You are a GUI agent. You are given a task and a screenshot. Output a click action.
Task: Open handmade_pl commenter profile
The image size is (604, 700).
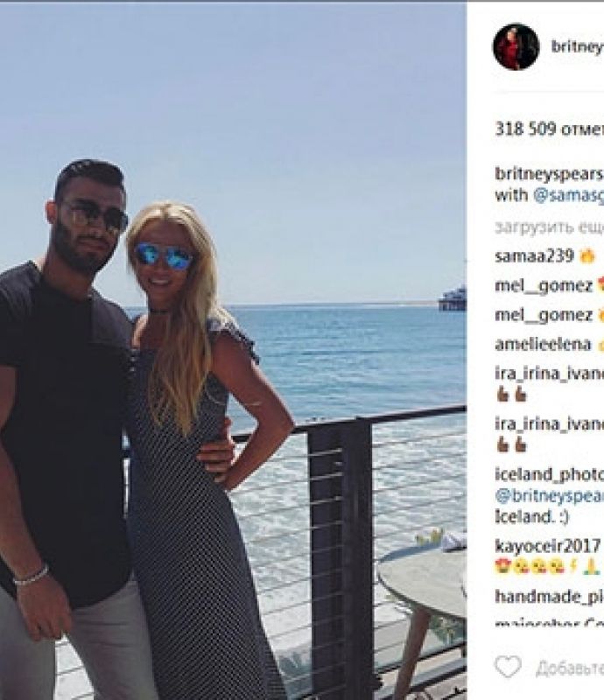click(x=550, y=597)
